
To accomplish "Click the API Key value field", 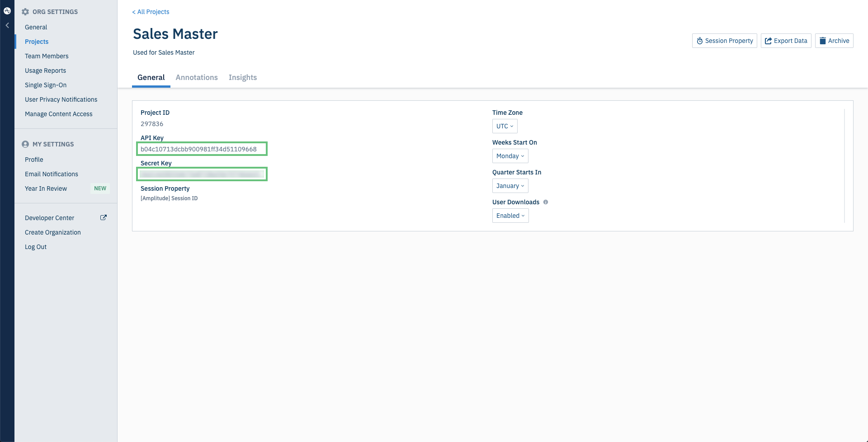I will 202,149.
